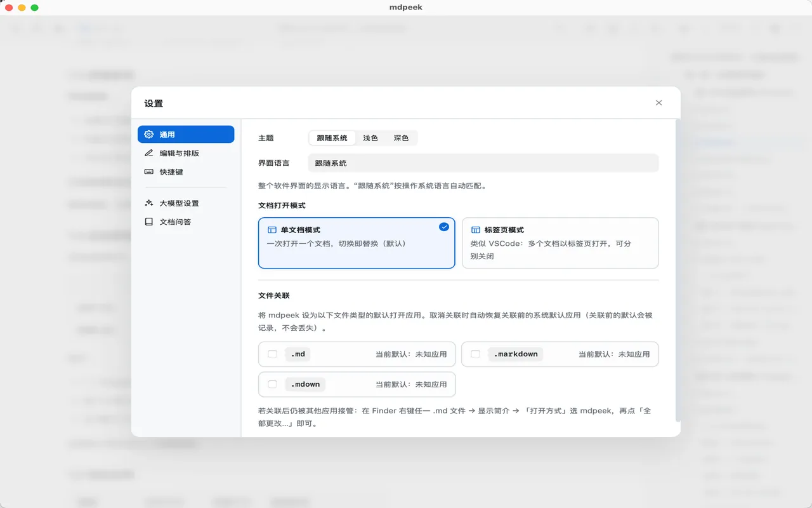Choose the 单文档模式 card
Viewport: 812px width, 508px height.
click(357, 243)
